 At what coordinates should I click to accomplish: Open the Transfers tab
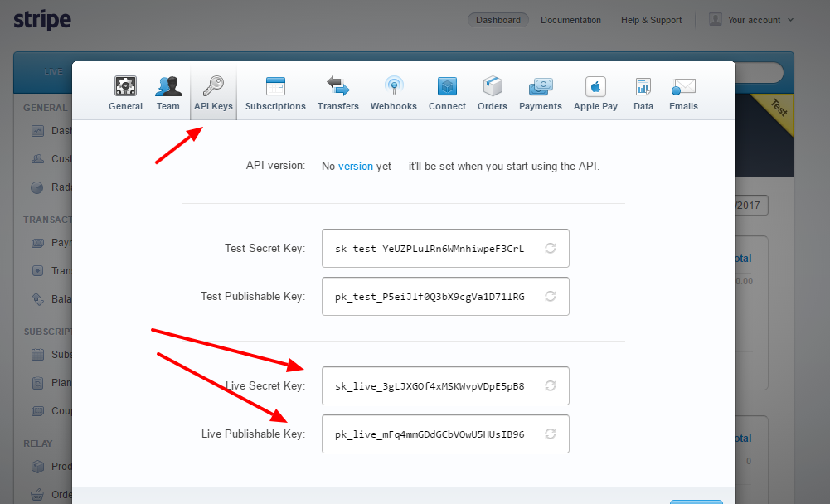[337, 93]
